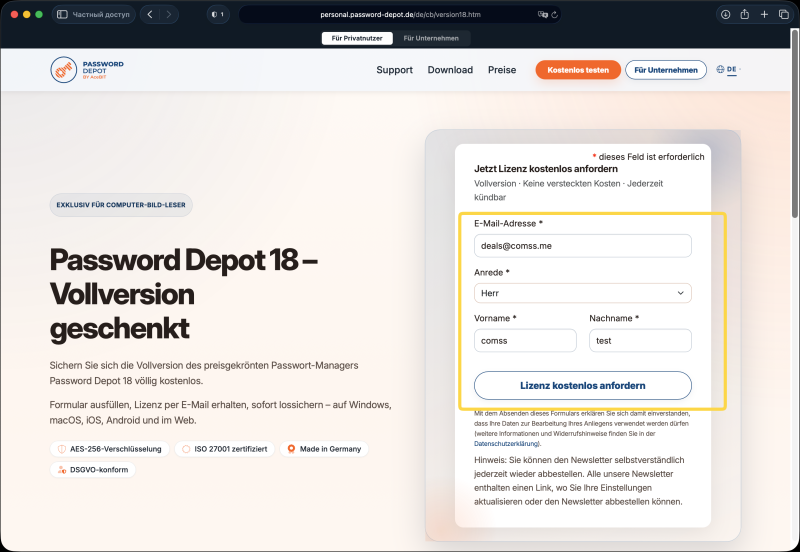Screen dimensions: 800x552
Task: Reload the page with the refresh icon
Action: 555,14
